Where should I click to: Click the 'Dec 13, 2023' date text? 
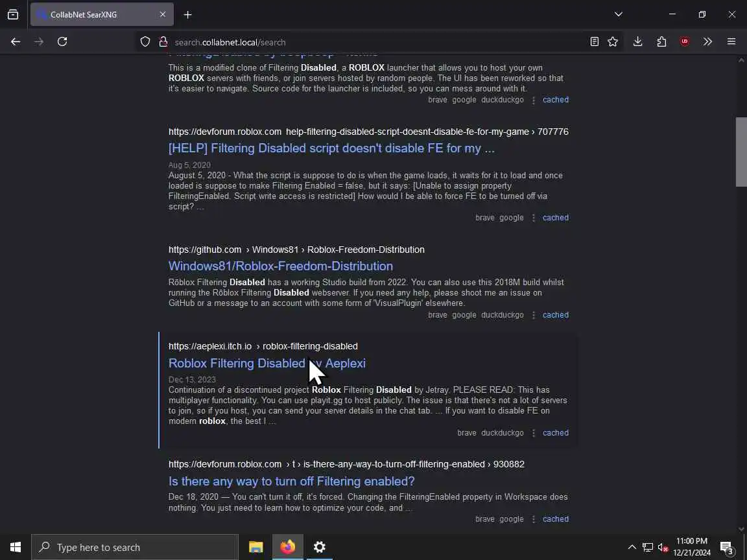point(192,380)
